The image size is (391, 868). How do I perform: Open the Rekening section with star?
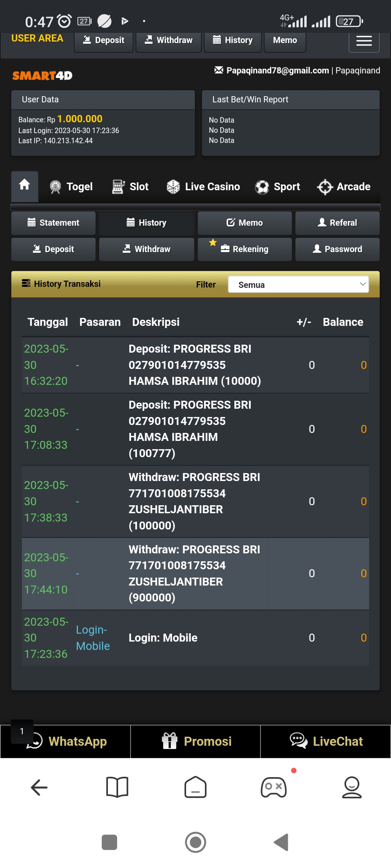[x=245, y=249]
